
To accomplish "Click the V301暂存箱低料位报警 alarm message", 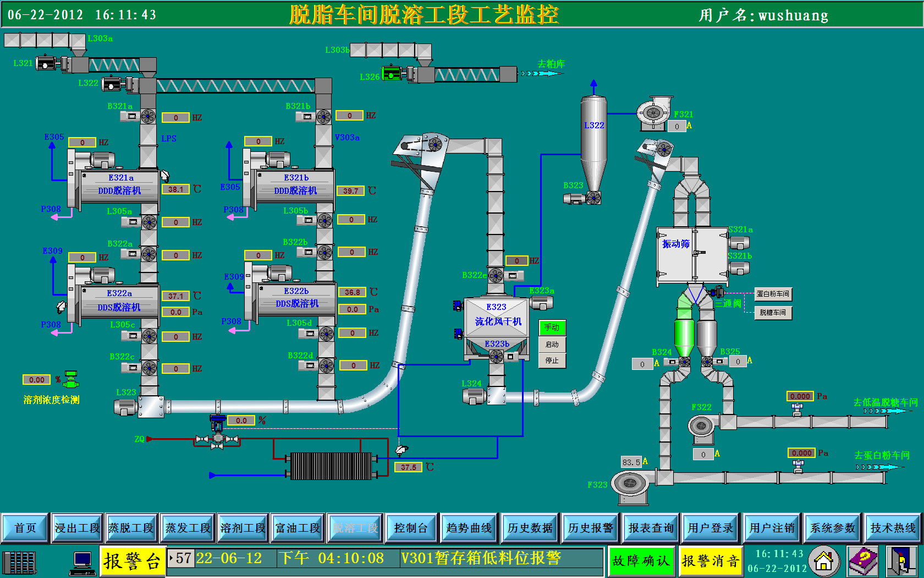I will (481, 558).
